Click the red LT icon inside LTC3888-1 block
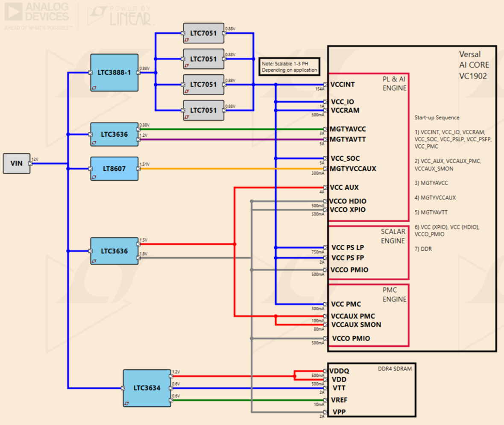 point(94,88)
